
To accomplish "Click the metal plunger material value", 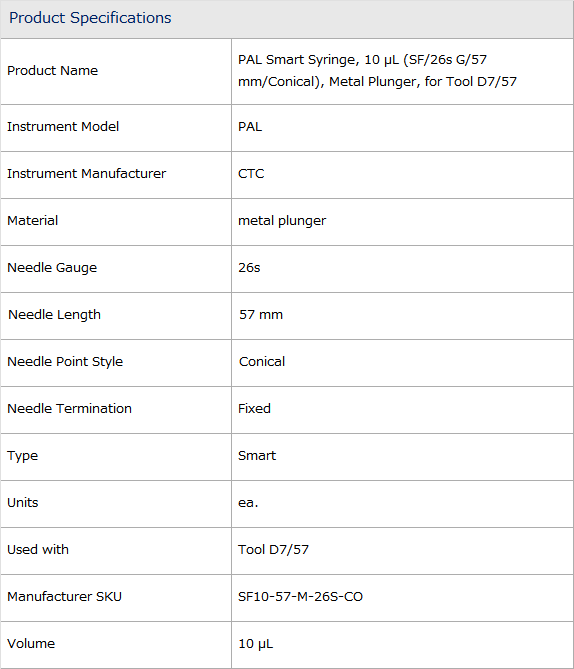I will [282, 221].
